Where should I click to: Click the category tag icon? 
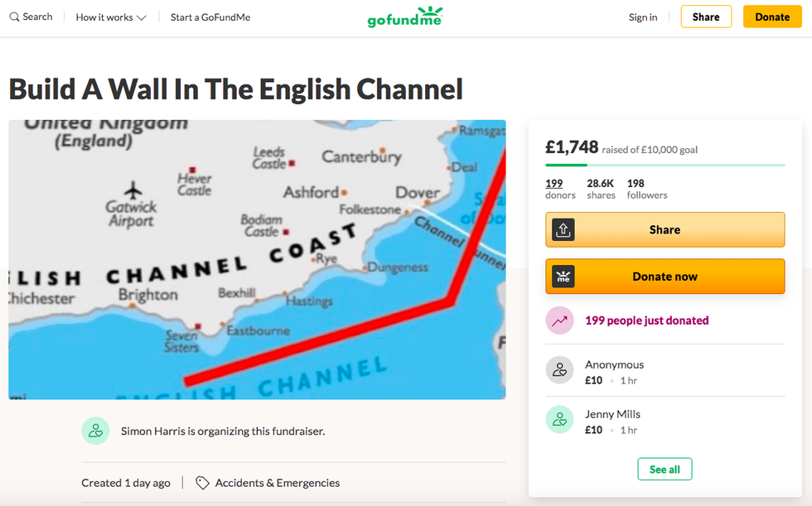click(202, 483)
